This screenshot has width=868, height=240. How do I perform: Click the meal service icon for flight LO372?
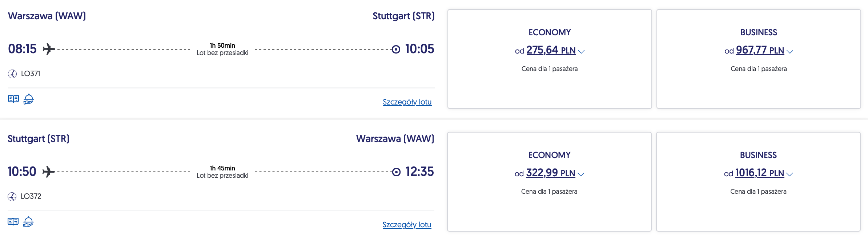click(28, 222)
